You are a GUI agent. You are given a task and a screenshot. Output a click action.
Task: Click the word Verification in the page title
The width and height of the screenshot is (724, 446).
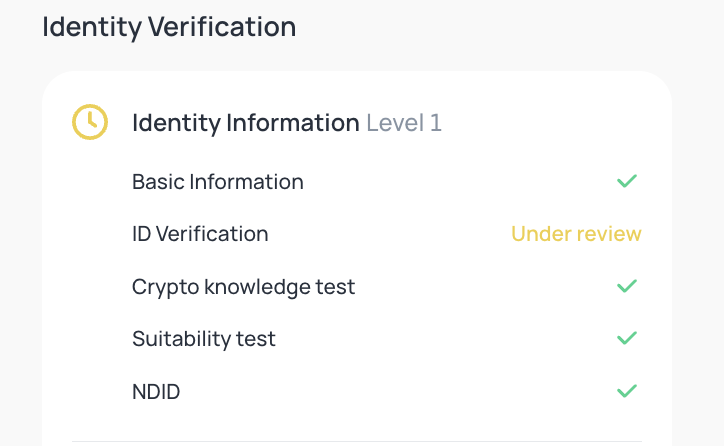click(x=222, y=26)
